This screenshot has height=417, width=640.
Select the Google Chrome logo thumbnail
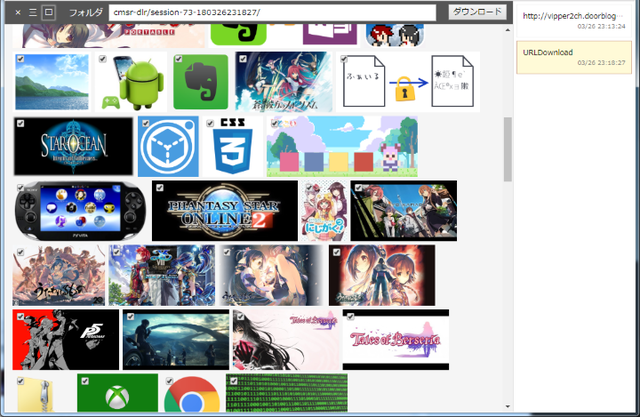[192, 393]
